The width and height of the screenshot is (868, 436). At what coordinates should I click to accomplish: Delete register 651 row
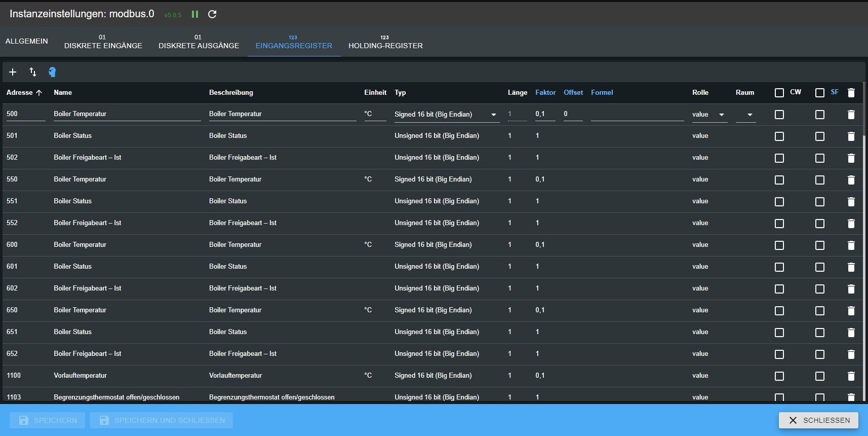coord(851,333)
